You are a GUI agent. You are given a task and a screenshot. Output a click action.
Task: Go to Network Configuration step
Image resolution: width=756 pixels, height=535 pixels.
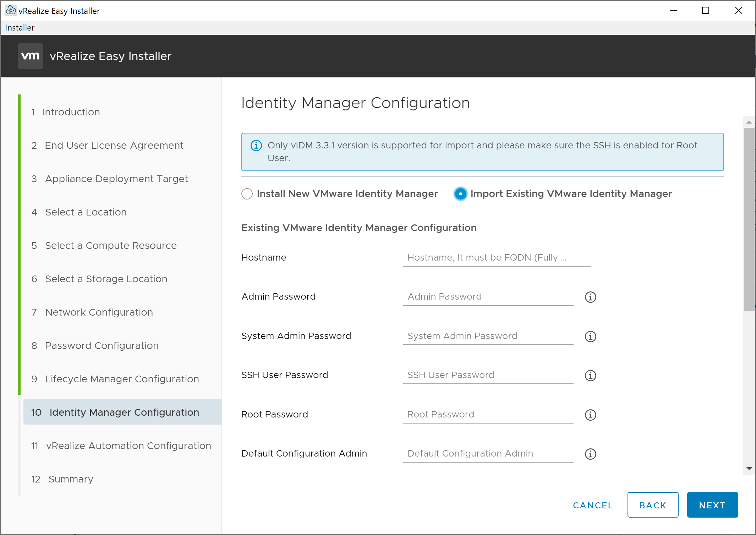pyautogui.click(x=99, y=312)
